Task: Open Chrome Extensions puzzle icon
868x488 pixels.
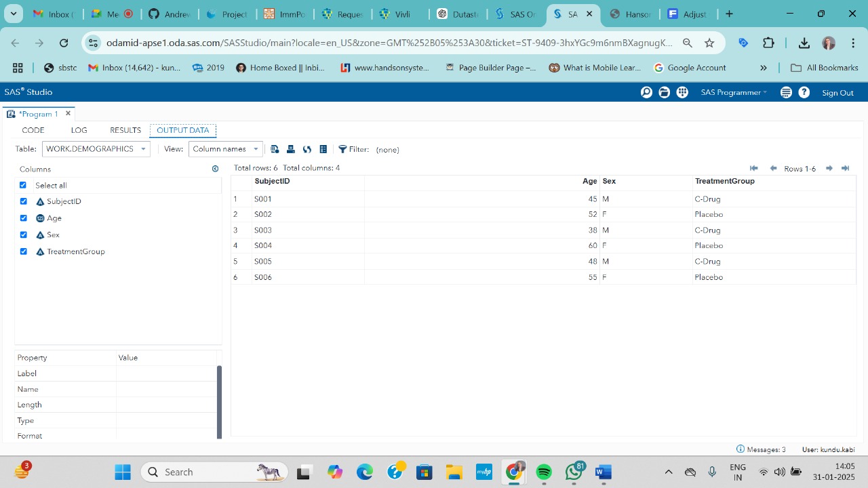Action: [x=768, y=43]
